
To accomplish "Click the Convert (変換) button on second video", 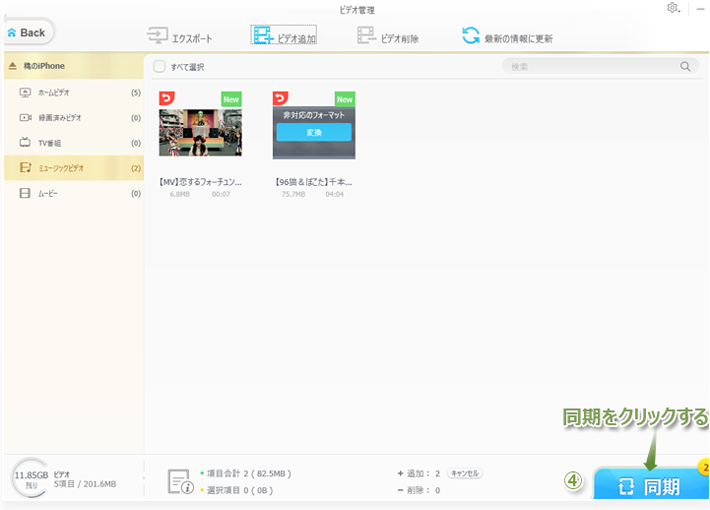I will [x=314, y=132].
